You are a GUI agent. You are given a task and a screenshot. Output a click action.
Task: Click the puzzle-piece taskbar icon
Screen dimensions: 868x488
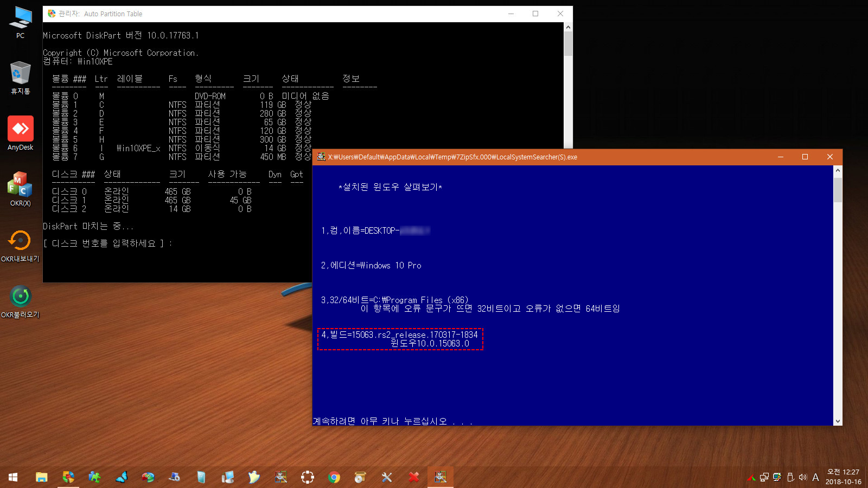95,477
